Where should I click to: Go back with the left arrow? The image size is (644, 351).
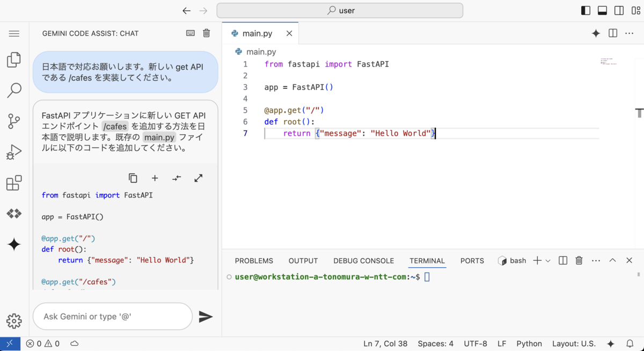[186, 11]
